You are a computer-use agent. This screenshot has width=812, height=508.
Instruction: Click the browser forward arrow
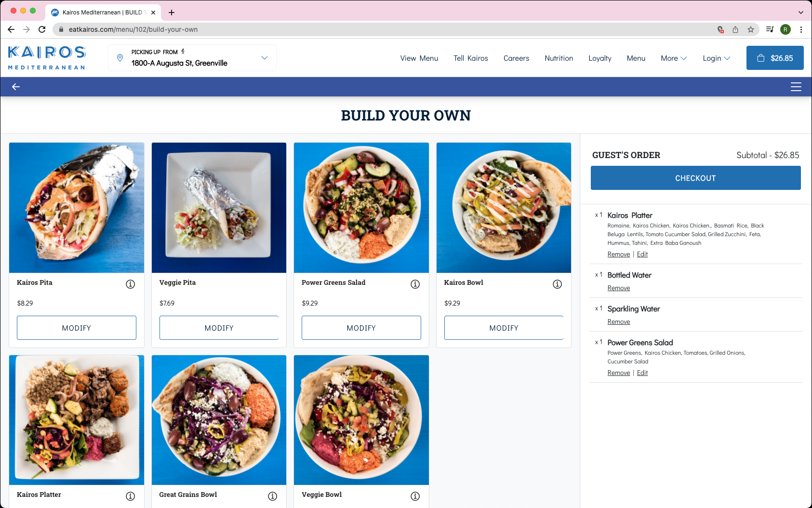(27, 29)
